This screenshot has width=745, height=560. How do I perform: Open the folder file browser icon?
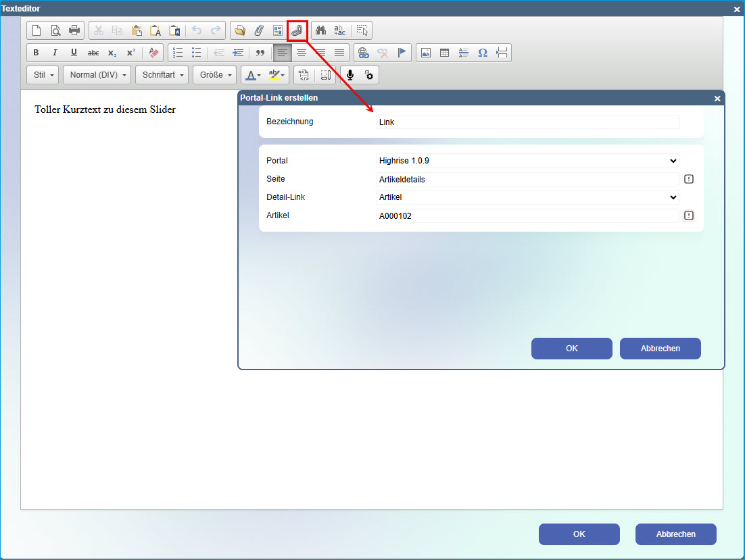point(240,30)
